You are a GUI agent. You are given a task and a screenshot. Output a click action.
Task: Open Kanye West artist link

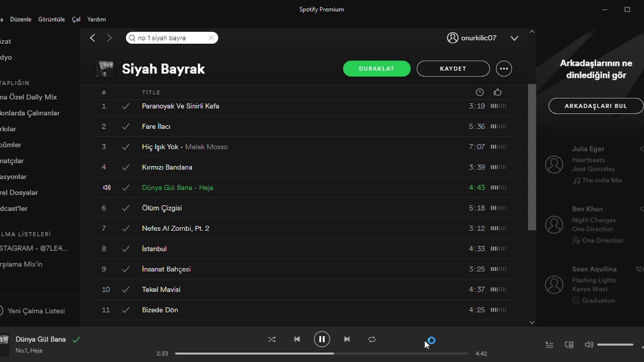click(x=590, y=289)
